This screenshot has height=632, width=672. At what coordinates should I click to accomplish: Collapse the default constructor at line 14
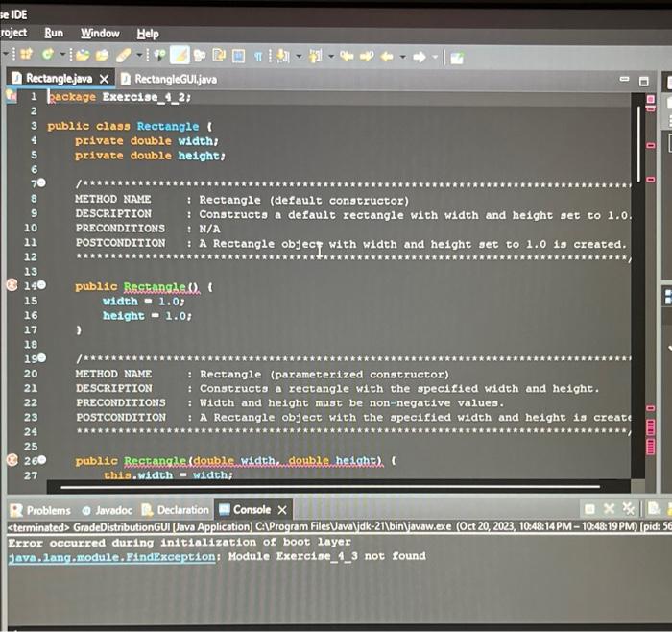click(41, 285)
